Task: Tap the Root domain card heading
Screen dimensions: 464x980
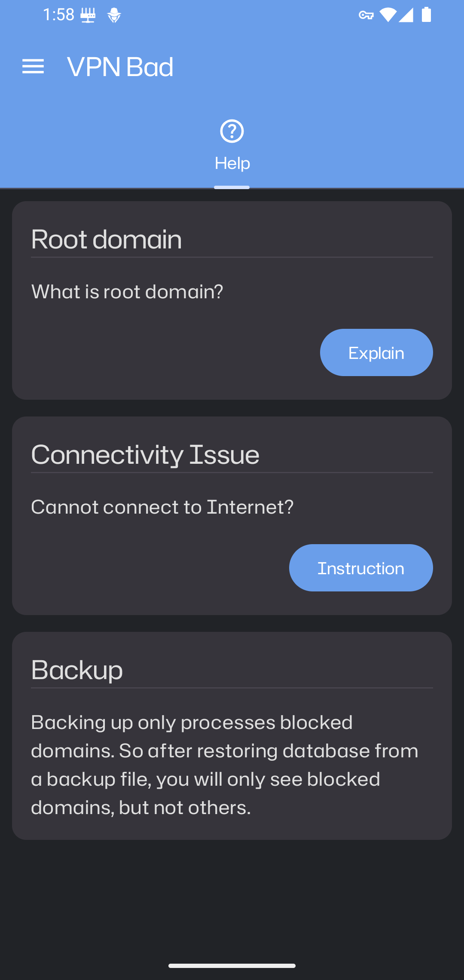Action: (x=107, y=239)
